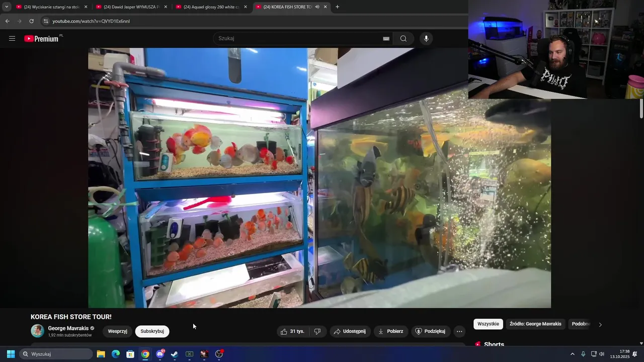644x362 pixels.
Task: Open Microsoft Store from taskbar
Action: pyautogui.click(x=130, y=354)
